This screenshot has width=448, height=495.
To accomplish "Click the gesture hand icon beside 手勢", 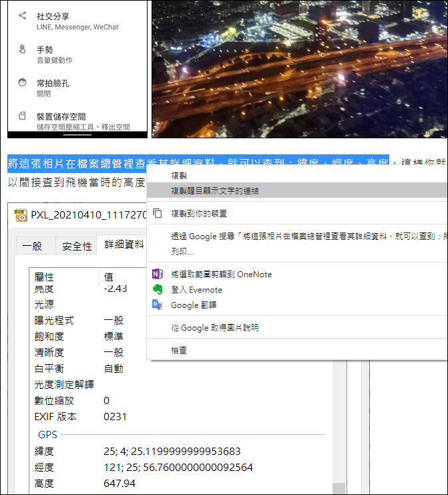I will pyautogui.click(x=22, y=49).
